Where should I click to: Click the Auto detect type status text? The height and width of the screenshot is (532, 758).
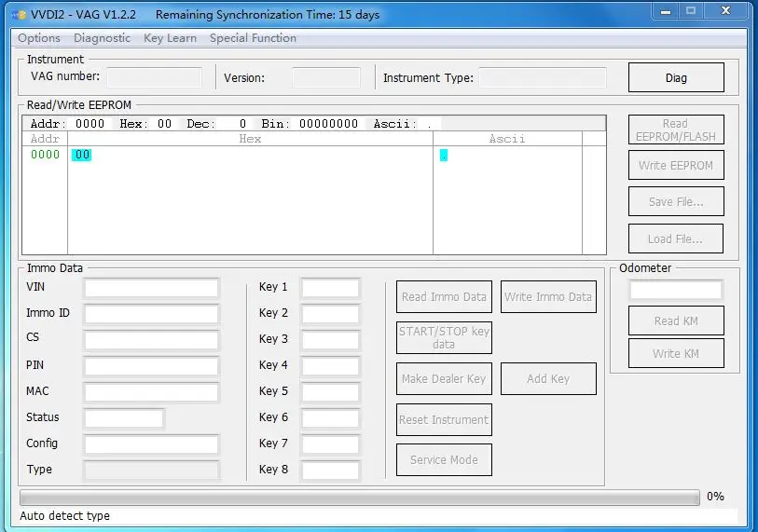click(x=64, y=516)
